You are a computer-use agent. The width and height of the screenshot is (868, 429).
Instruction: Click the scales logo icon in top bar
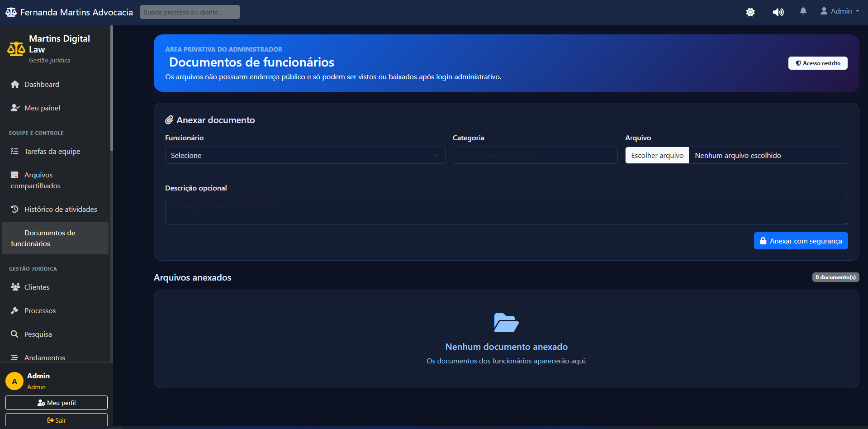11,12
